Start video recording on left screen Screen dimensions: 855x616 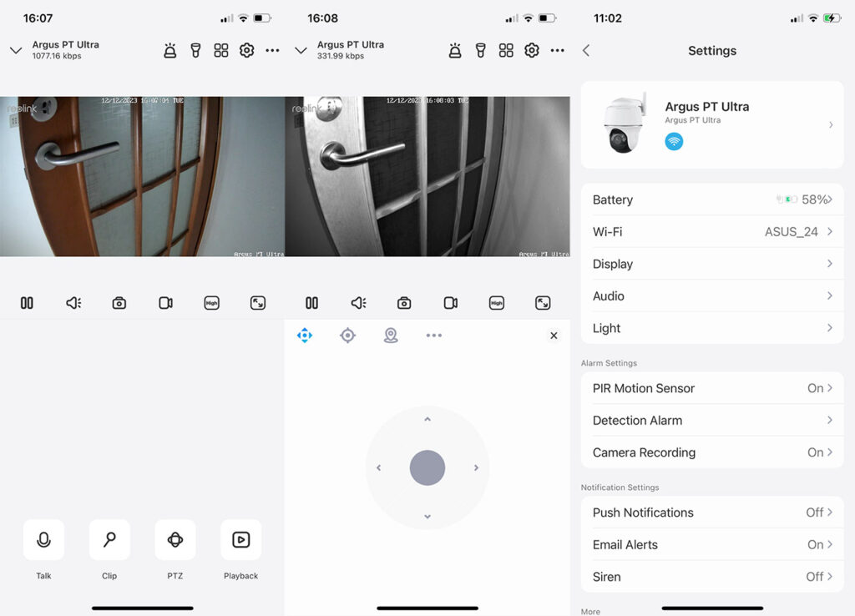coord(166,303)
